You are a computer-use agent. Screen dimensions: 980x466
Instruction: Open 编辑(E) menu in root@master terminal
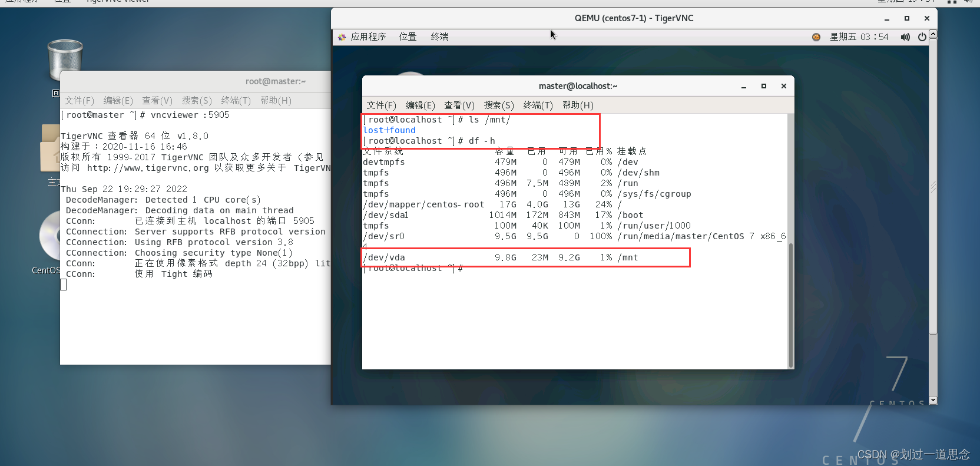(x=118, y=101)
